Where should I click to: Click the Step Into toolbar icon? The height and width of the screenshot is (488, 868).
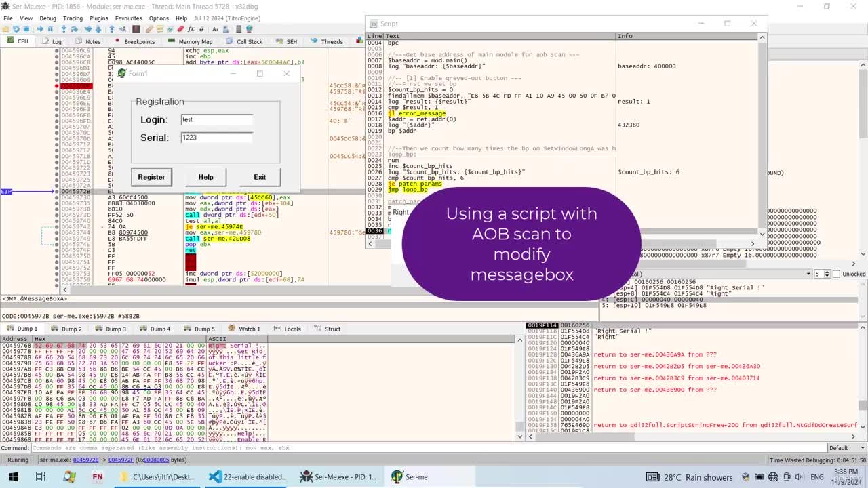click(x=64, y=29)
